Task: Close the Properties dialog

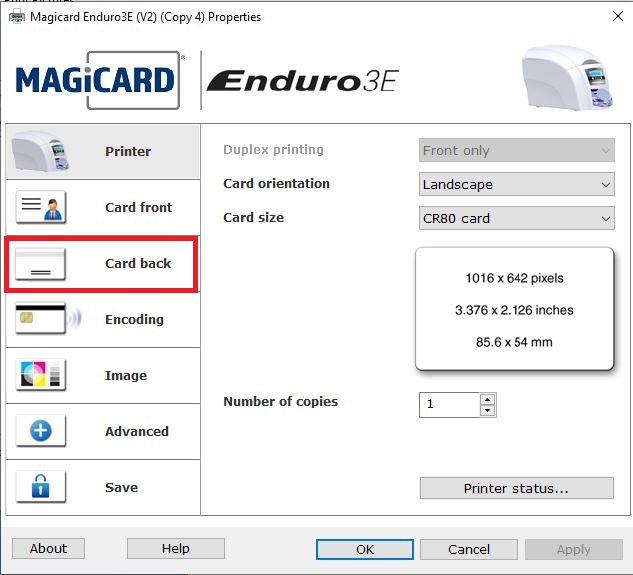Action: click(618, 17)
